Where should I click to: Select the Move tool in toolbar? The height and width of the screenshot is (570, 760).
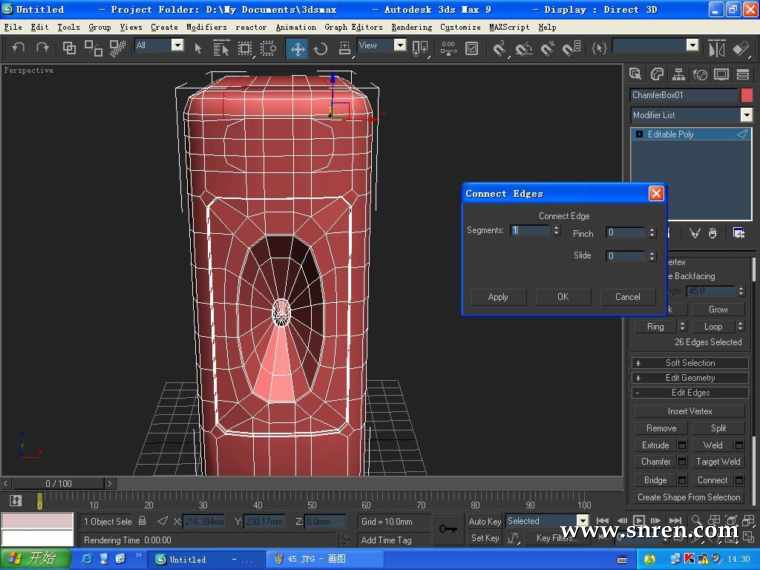(298, 47)
